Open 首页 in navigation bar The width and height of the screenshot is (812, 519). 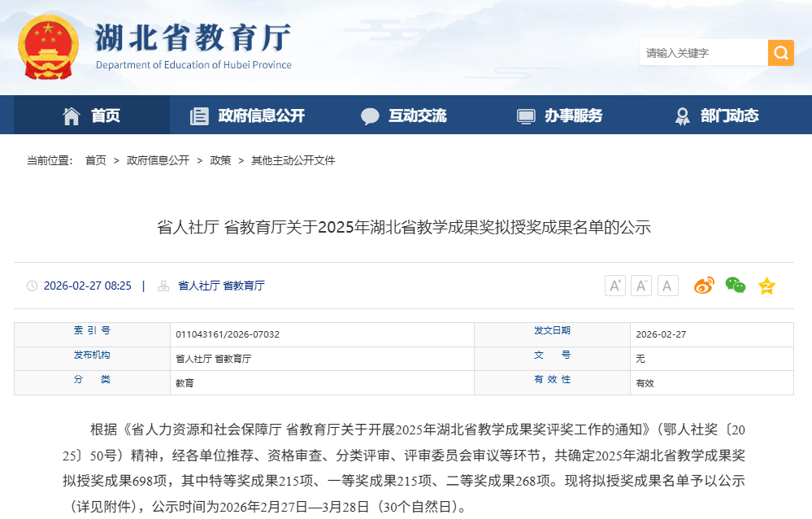(92, 116)
